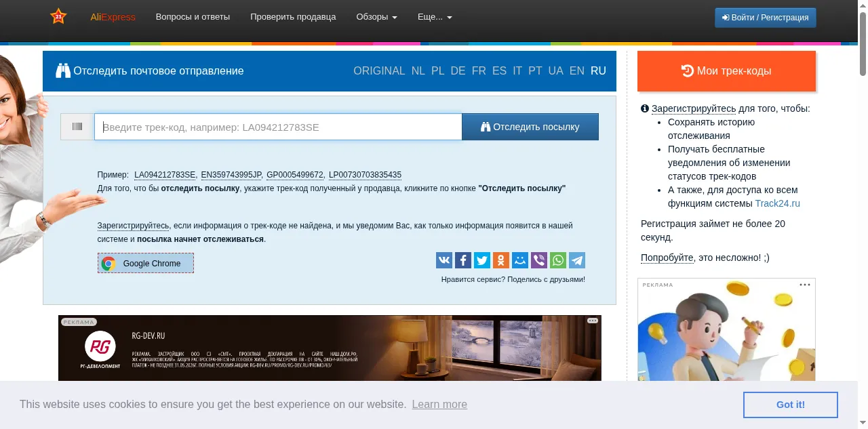
Task: Click Зарегистрируйтесь link in sidebar
Action: [694, 108]
